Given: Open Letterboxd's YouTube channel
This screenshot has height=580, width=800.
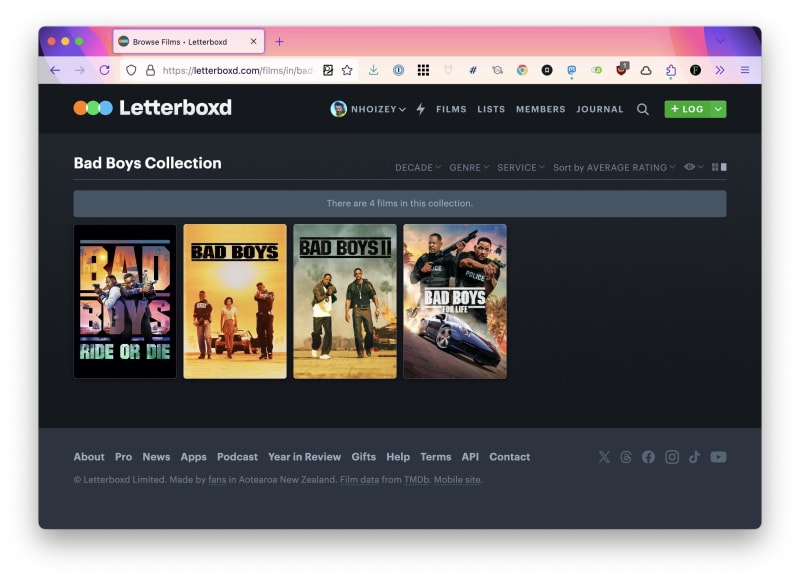Looking at the screenshot, I should coord(718,457).
